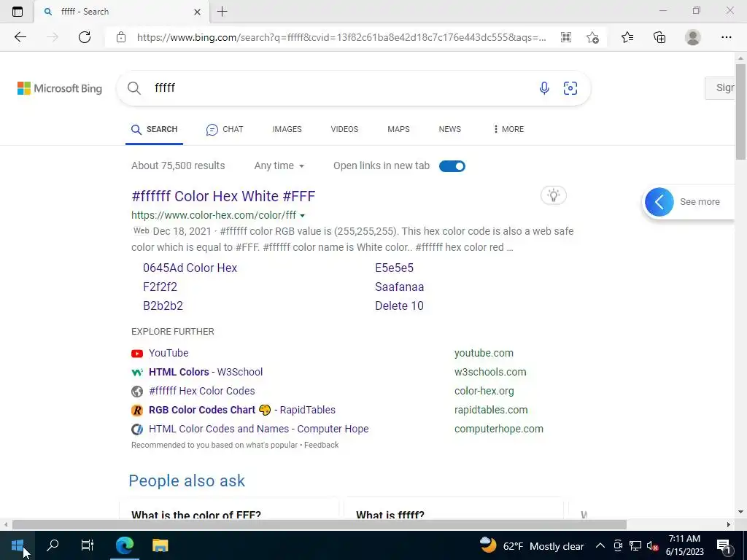The height and width of the screenshot is (560, 747).
Task: Open Edge Settings and more menu
Action: pyautogui.click(x=726, y=37)
